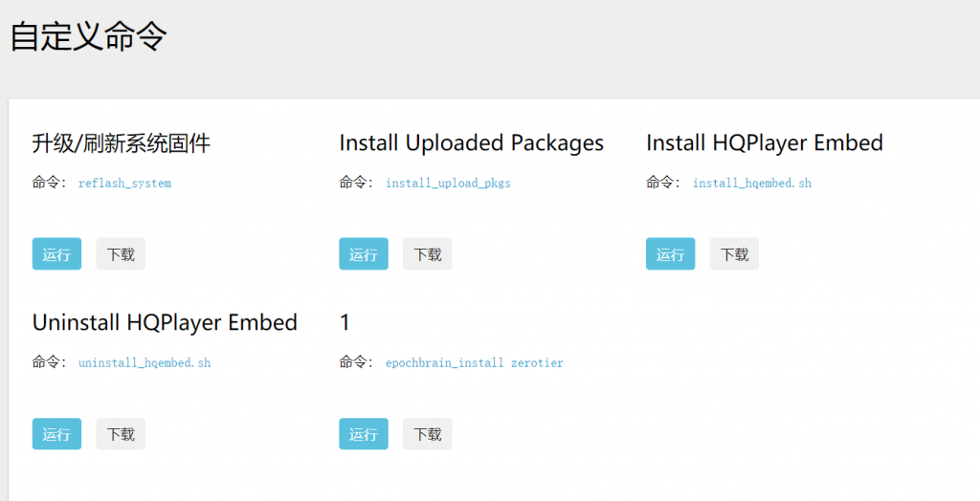Download the Install HQPlayer Embed script
This screenshot has width=980, height=501.
[734, 253]
